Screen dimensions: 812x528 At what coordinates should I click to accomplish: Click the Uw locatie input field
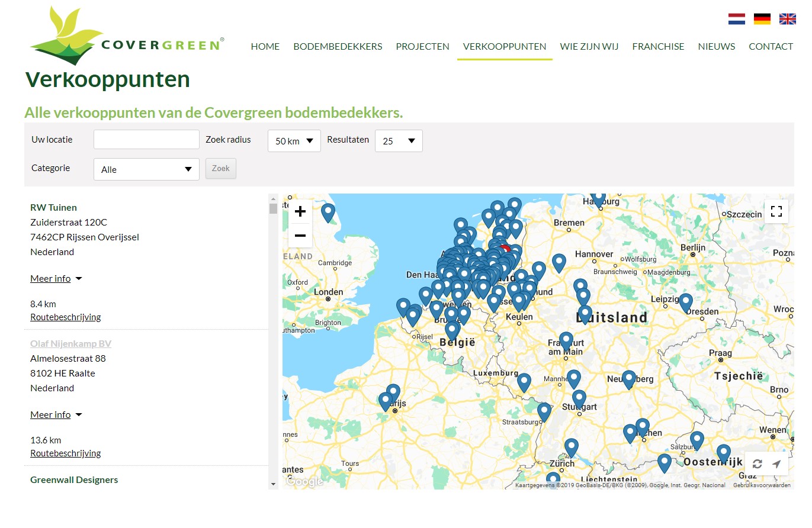pos(146,140)
